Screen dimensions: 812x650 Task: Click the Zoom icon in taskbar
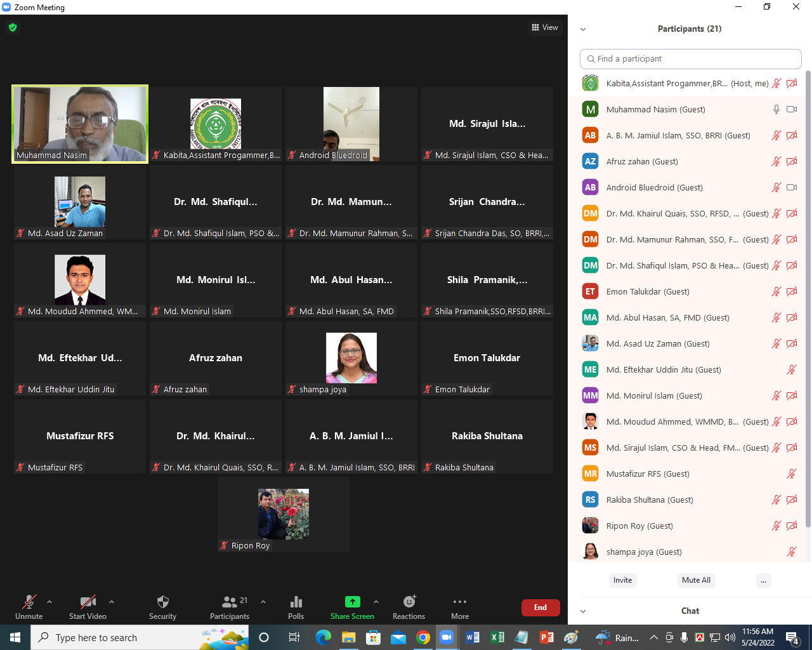(447, 637)
